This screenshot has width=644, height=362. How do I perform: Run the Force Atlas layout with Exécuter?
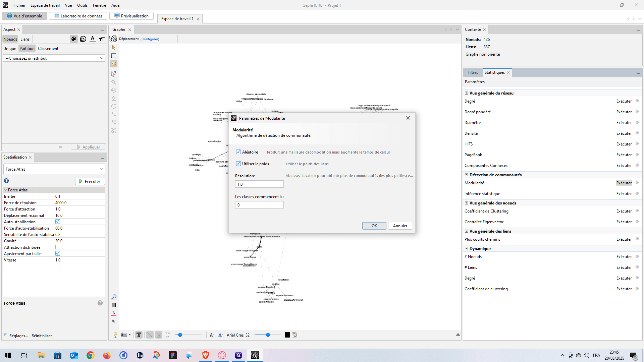click(x=90, y=181)
